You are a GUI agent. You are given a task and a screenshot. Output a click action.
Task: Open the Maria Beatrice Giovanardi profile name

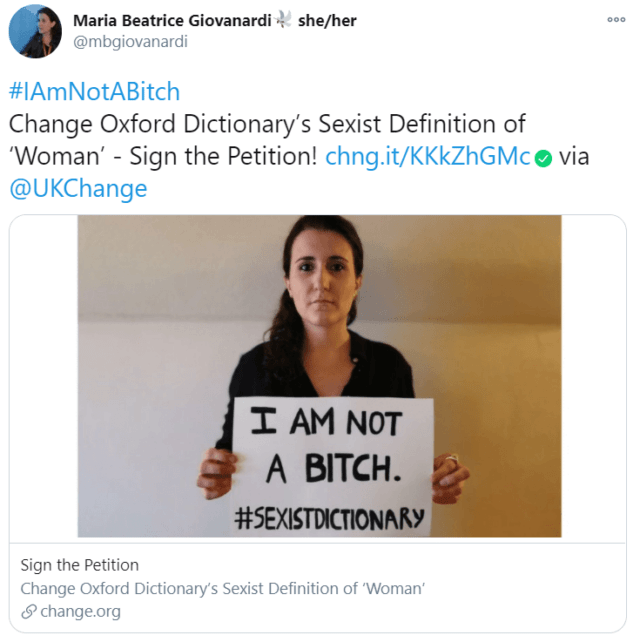tap(169, 21)
